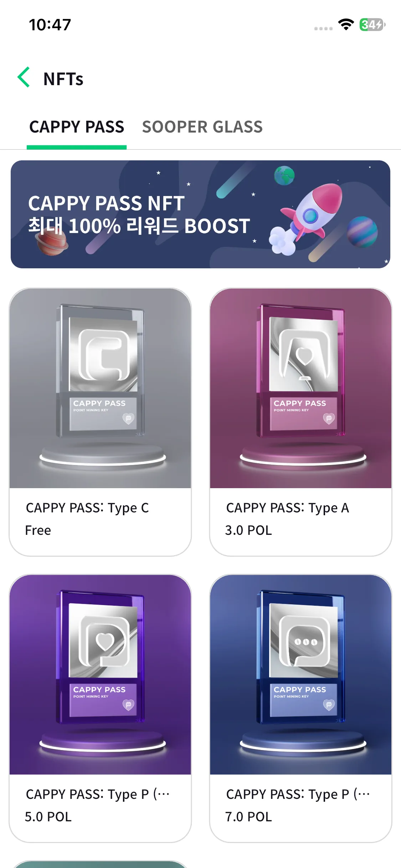Open the gray Type C pass image
The width and height of the screenshot is (401, 868).
pos(100,388)
